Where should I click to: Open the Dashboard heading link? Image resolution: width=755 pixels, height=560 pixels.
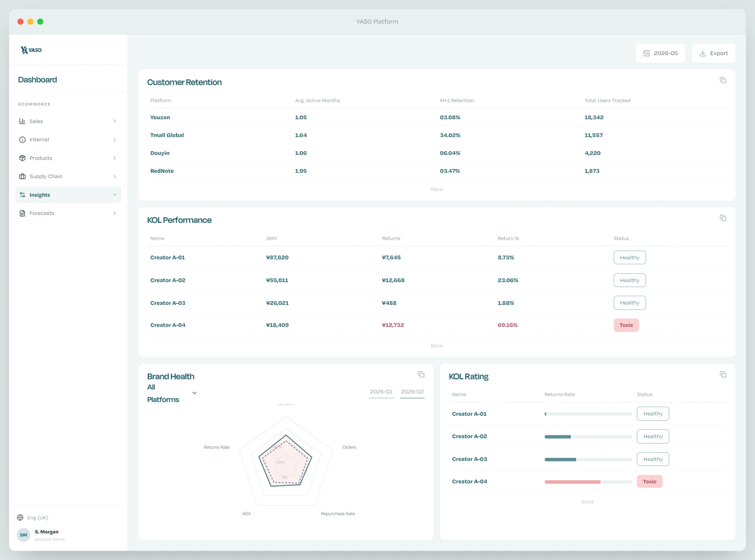tap(37, 80)
